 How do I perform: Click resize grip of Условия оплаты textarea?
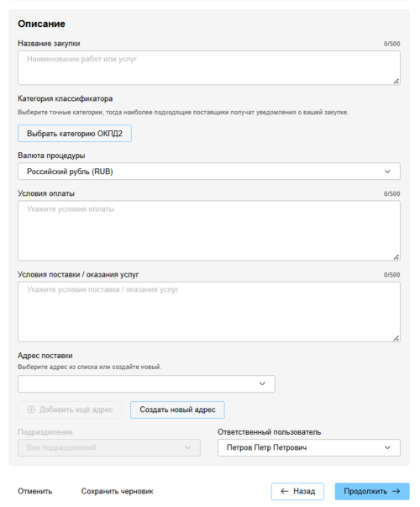pyautogui.click(x=396, y=257)
